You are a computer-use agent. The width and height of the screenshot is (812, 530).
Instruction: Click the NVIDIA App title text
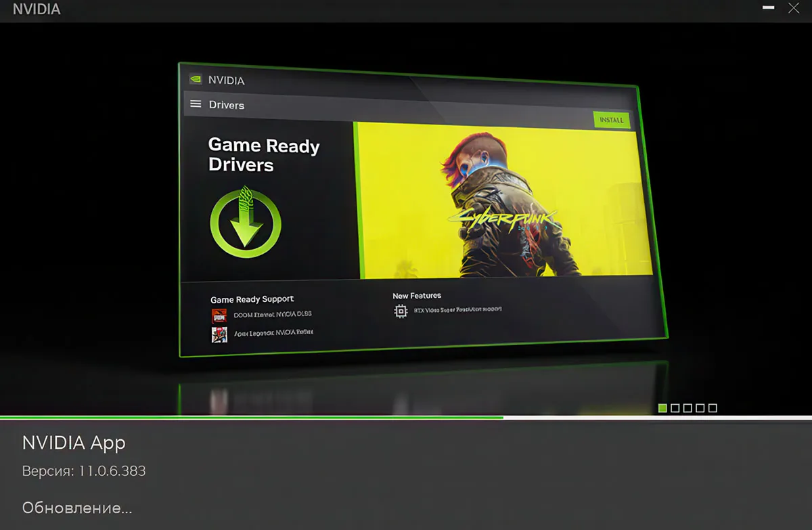pyautogui.click(x=73, y=443)
